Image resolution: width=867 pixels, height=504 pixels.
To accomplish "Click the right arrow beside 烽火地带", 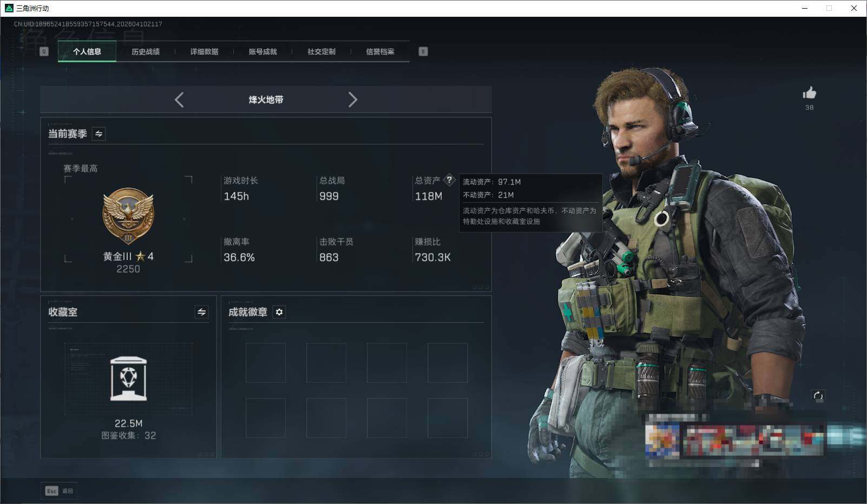I will coord(353,100).
